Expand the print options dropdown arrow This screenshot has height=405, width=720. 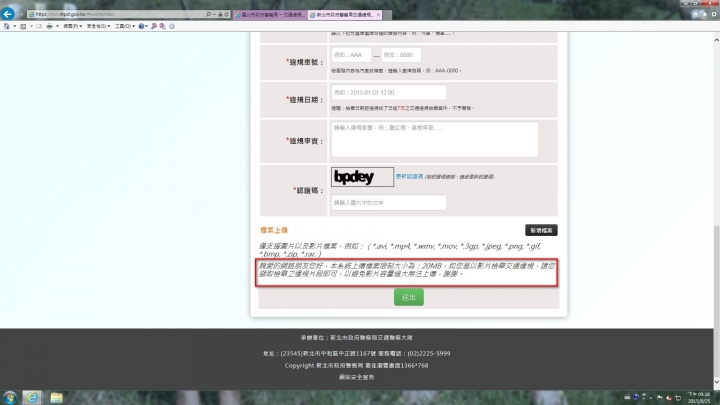pos(57,26)
